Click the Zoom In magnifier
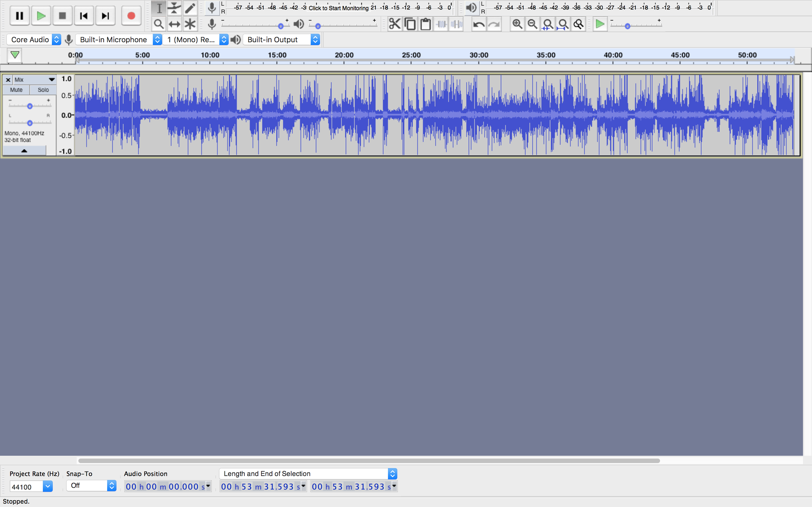This screenshot has height=507, width=812. pos(517,24)
